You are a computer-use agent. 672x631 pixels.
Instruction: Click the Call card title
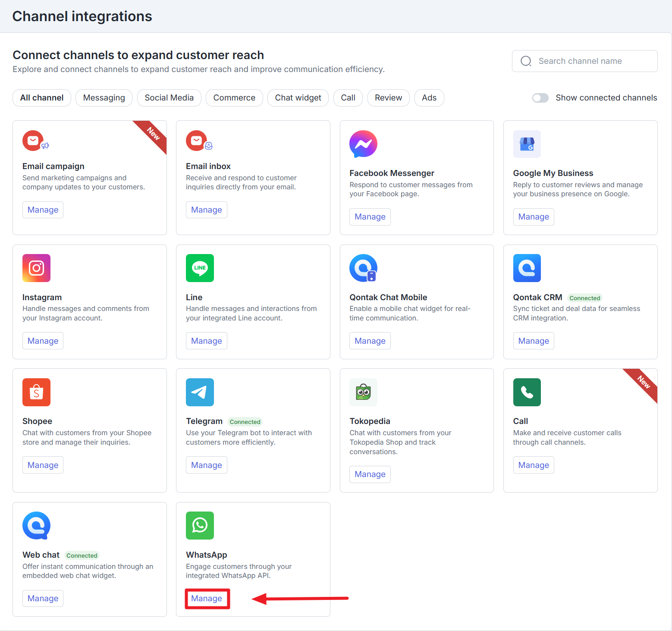pos(520,421)
